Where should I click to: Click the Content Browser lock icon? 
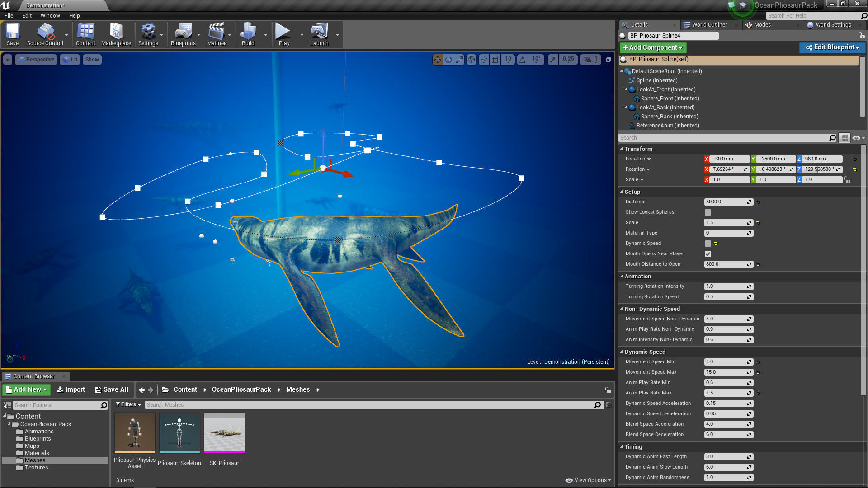tap(608, 389)
